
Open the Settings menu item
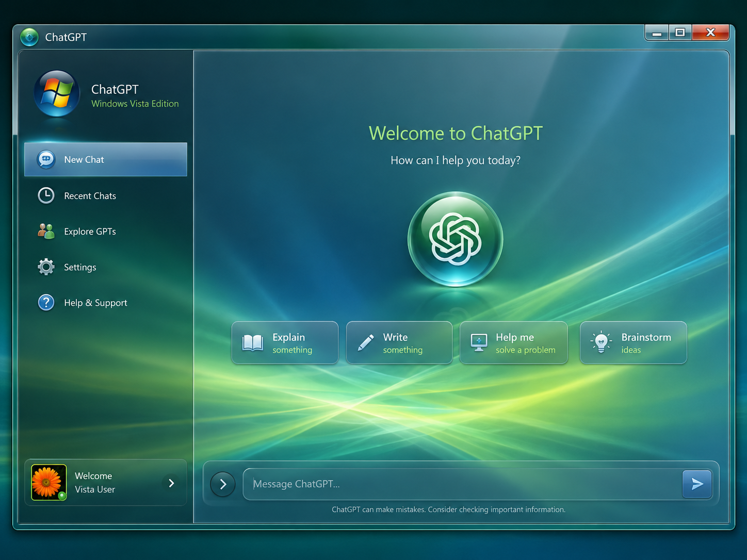click(106, 267)
